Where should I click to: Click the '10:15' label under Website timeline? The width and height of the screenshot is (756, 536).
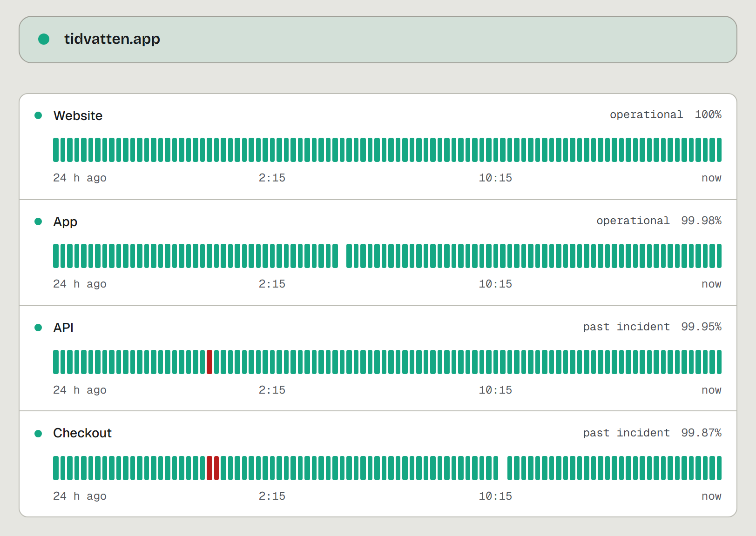click(495, 178)
